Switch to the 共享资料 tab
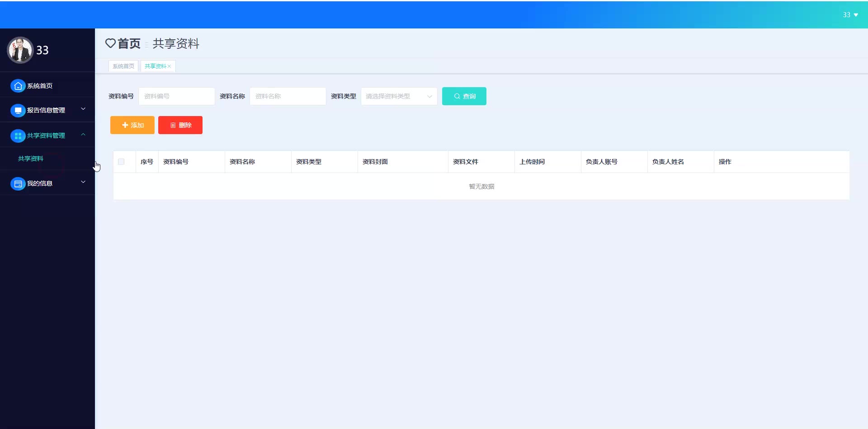Image resolution: width=868 pixels, height=429 pixels. (x=155, y=66)
